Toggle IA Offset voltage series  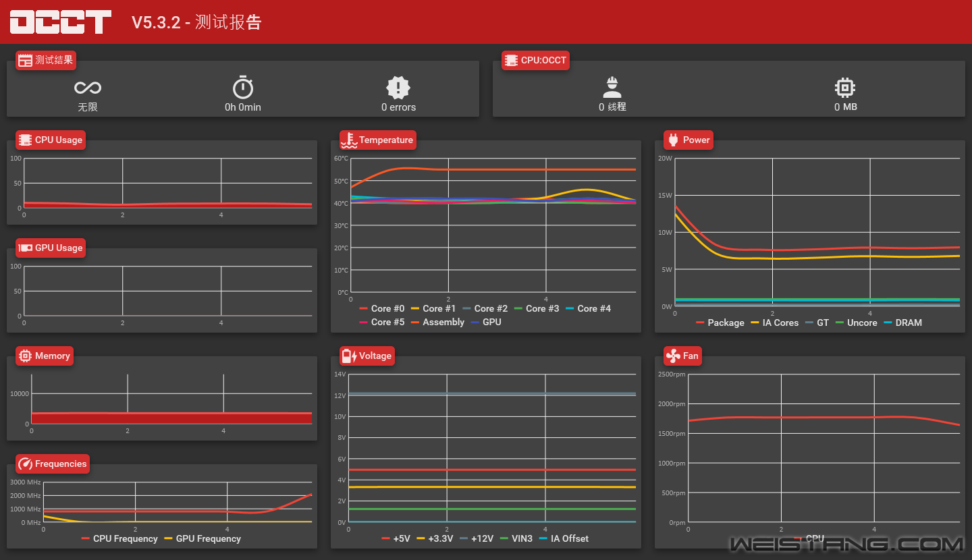point(564,538)
